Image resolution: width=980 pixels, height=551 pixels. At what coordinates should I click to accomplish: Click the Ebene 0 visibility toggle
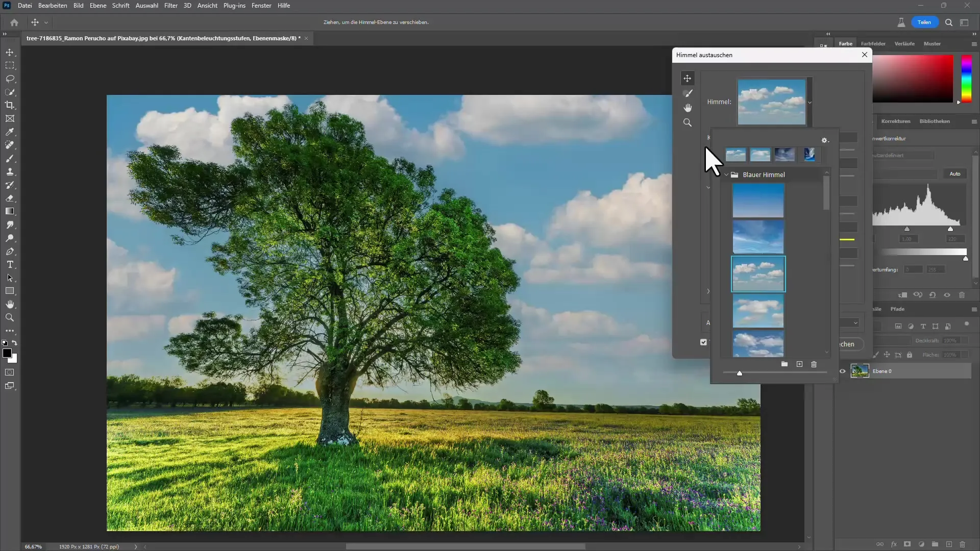tap(843, 371)
